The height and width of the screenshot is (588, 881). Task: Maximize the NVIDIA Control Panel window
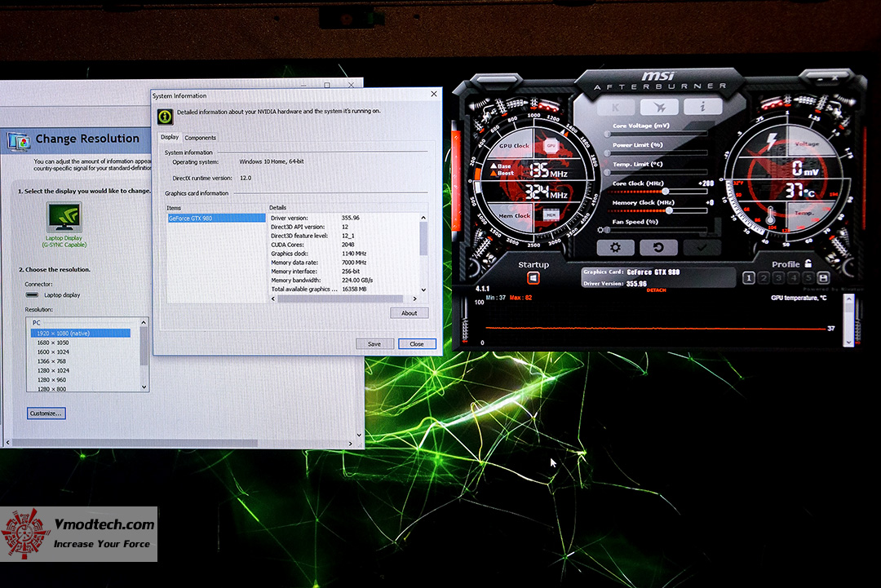tap(327, 85)
